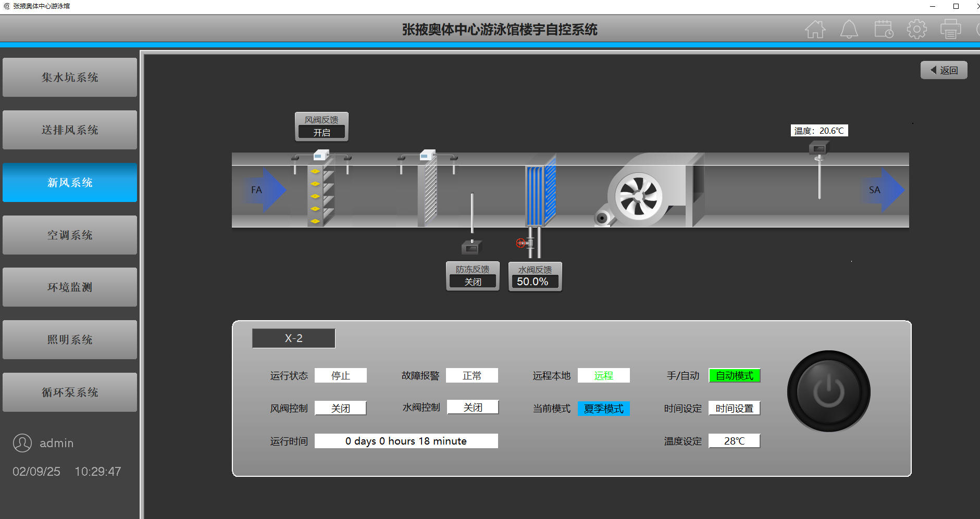Open settings gear in header
Image resolution: width=980 pixels, height=519 pixels.
[x=916, y=30]
